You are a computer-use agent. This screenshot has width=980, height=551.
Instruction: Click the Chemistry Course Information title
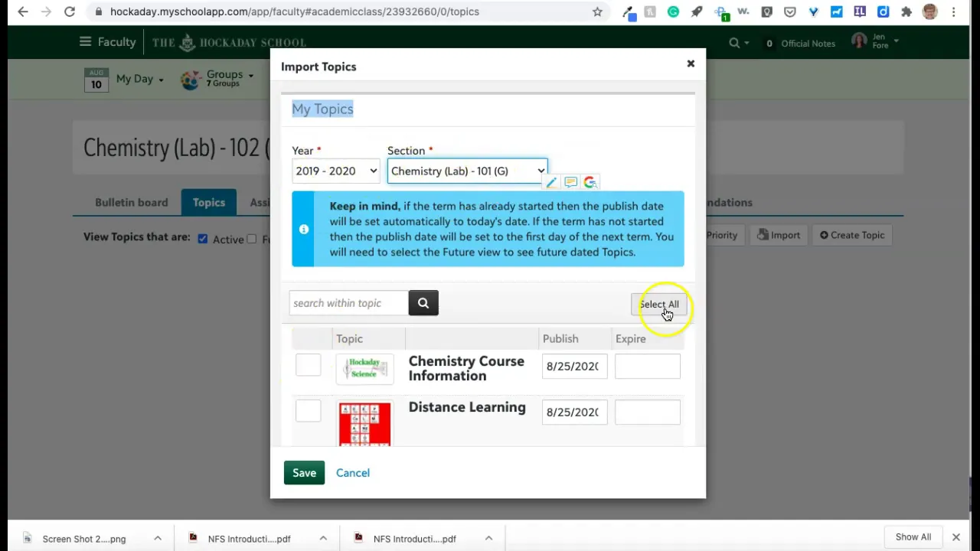coord(466,368)
